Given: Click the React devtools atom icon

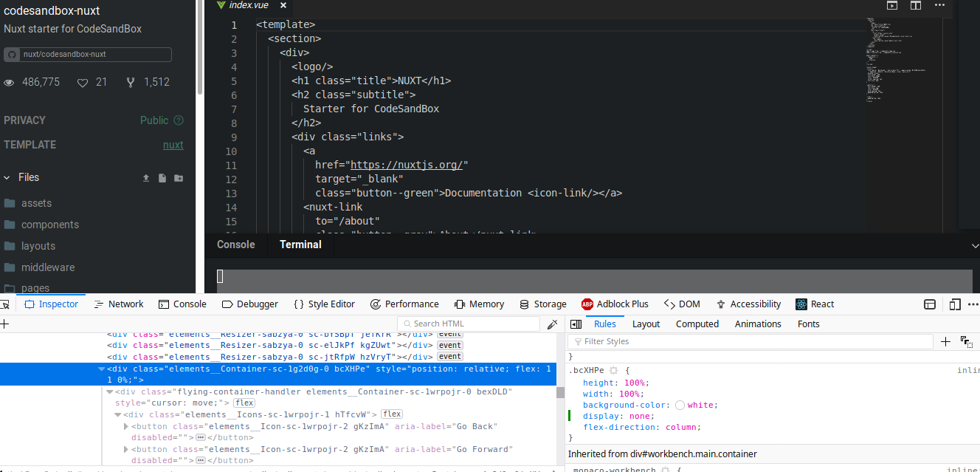Looking at the screenshot, I should click(x=801, y=304).
